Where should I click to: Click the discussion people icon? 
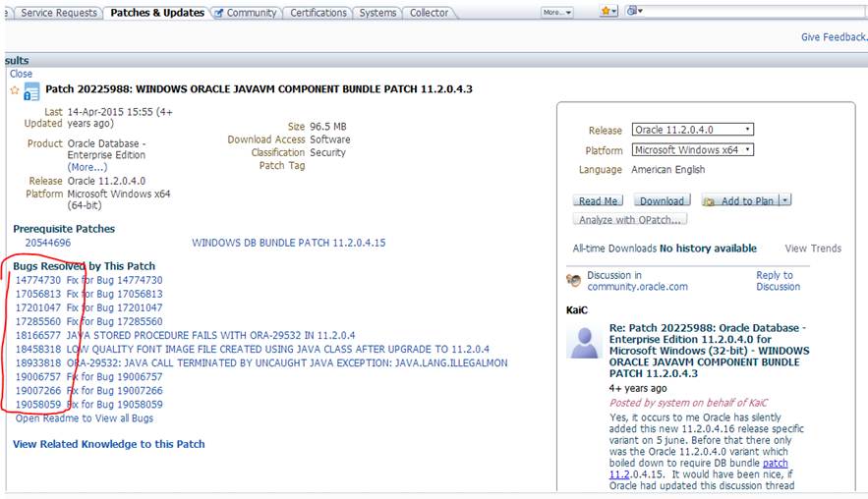coord(574,281)
